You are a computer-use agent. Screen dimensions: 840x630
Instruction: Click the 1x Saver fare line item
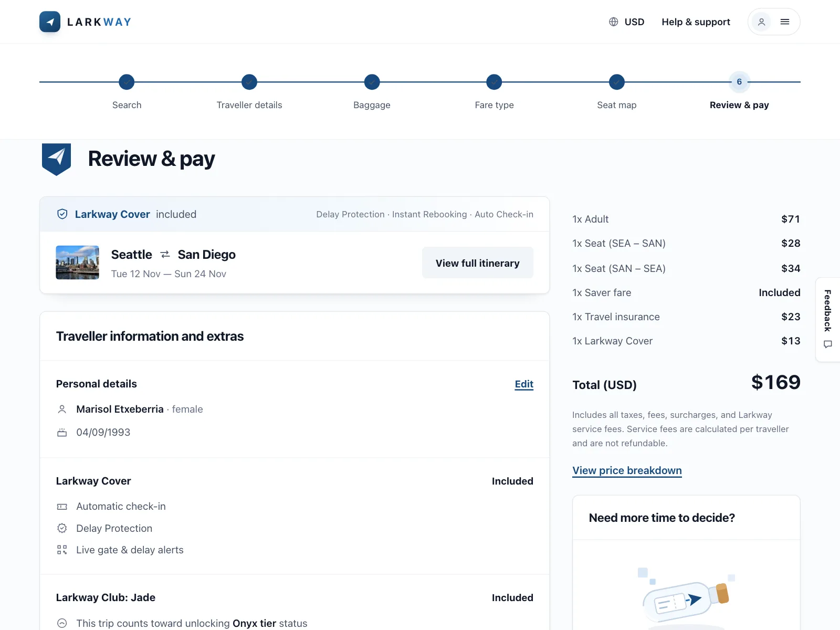[686, 293]
